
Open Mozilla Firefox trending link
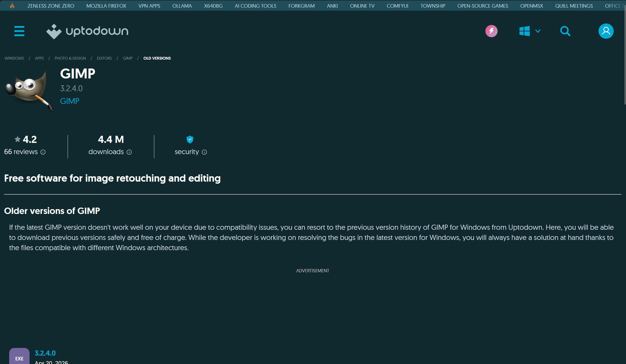[106, 6]
